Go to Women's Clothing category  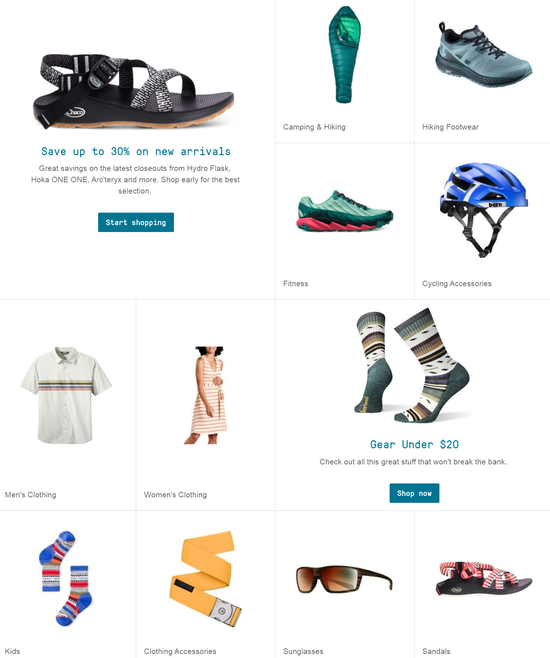click(175, 495)
